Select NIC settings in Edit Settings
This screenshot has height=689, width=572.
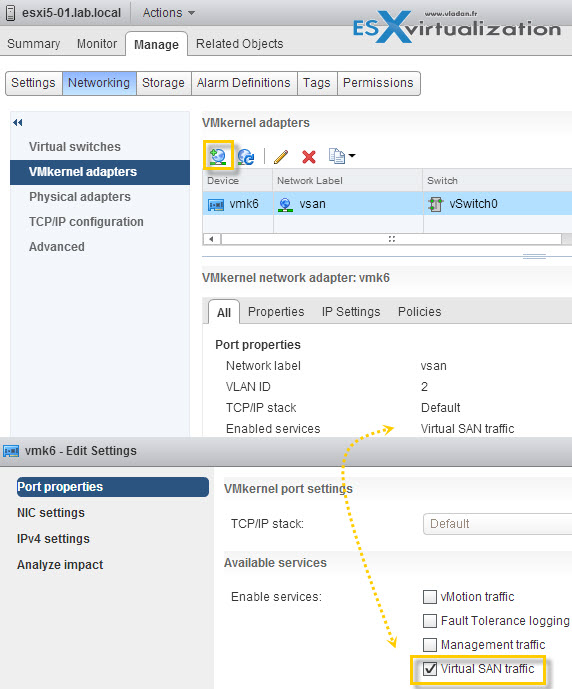click(x=51, y=513)
